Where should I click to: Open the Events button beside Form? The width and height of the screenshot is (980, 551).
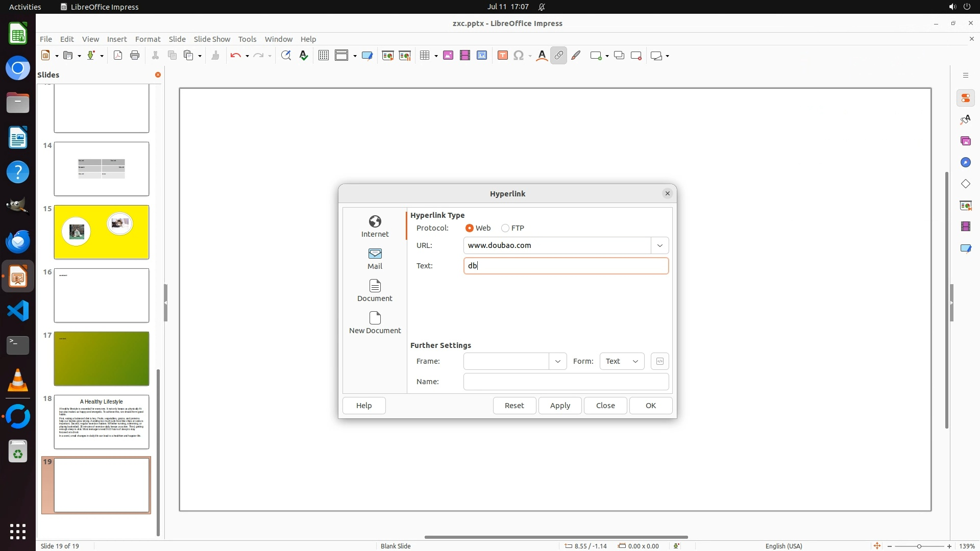[x=659, y=361]
